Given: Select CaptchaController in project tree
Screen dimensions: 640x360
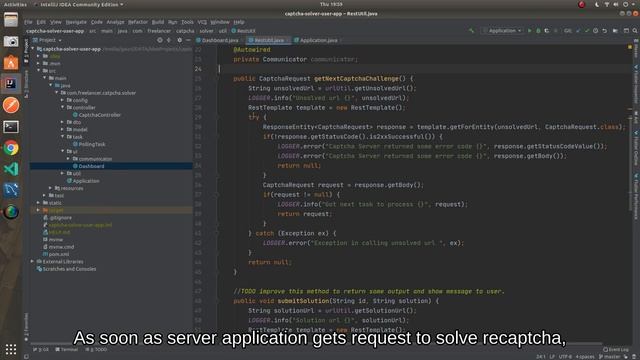Looking at the screenshot, I should coord(97,115).
